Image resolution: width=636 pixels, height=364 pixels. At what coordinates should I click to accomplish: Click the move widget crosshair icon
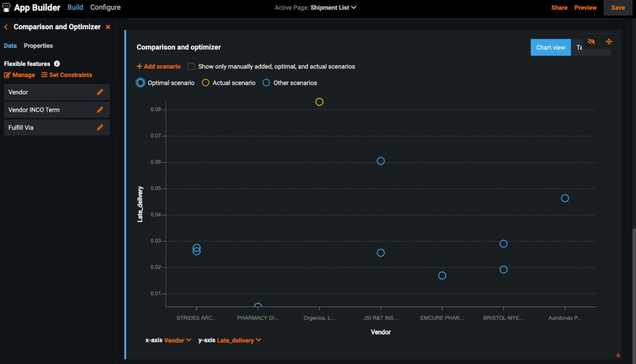609,42
